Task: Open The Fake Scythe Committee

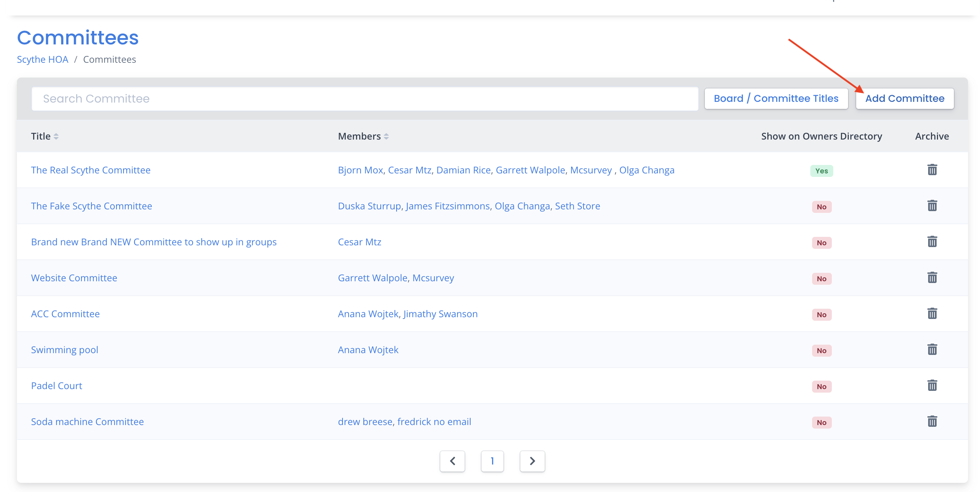Action: tap(91, 206)
